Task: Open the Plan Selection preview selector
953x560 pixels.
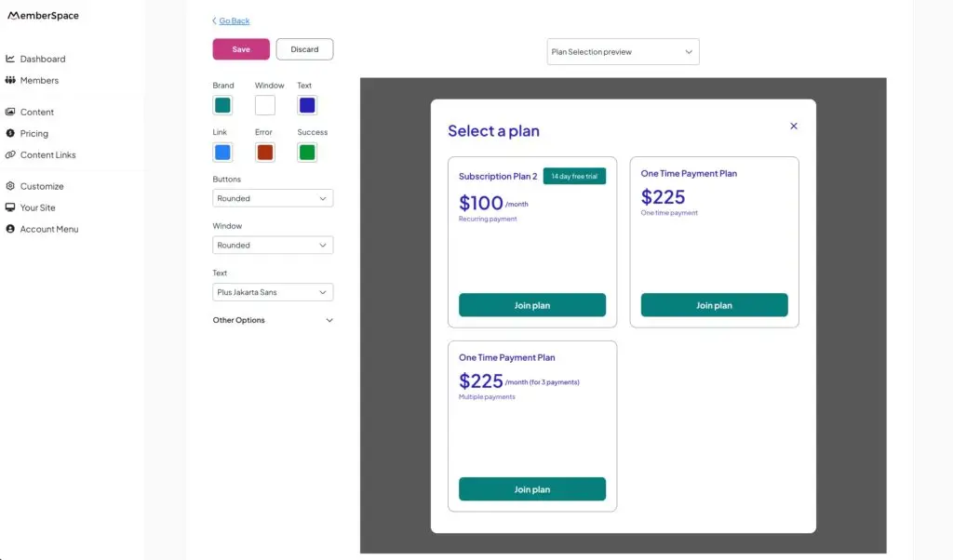Action: (623, 51)
